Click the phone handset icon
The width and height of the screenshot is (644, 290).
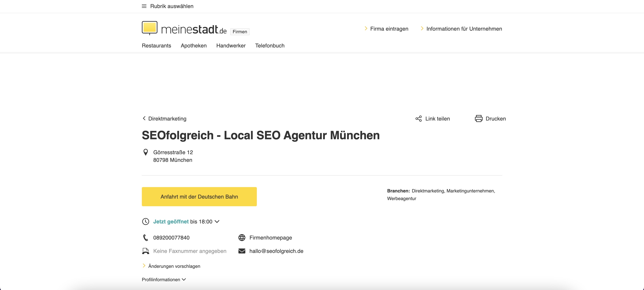point(145,238)
